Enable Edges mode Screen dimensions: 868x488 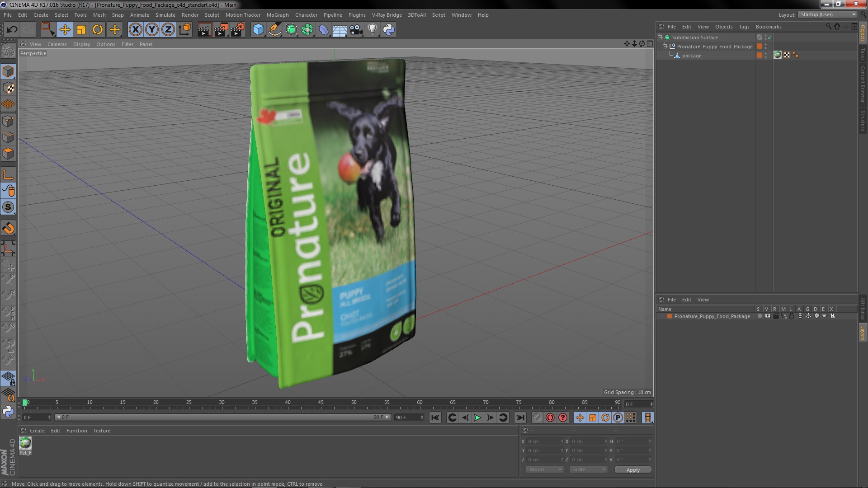tap(8, 137)
